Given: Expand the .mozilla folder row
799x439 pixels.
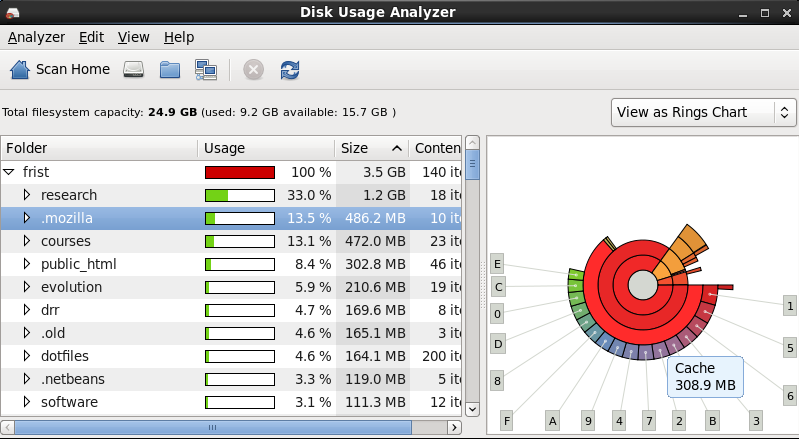Looking at the screenshot, I should [27, 218].
